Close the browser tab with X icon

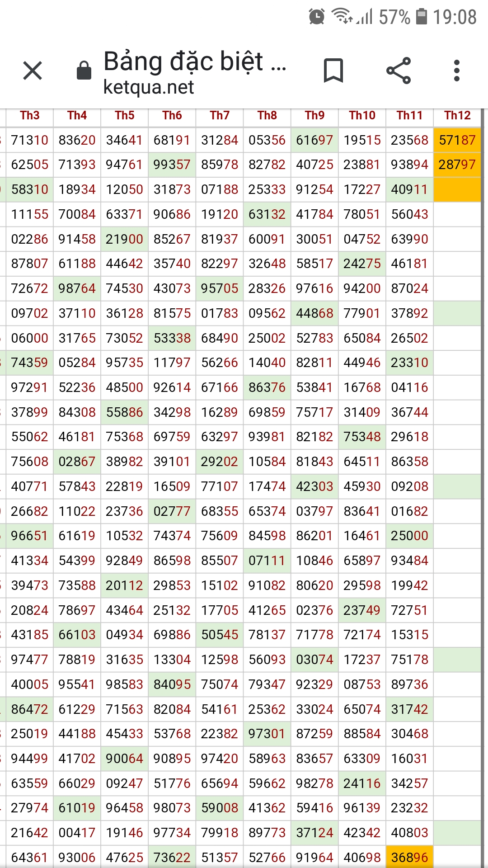(33, 71)
